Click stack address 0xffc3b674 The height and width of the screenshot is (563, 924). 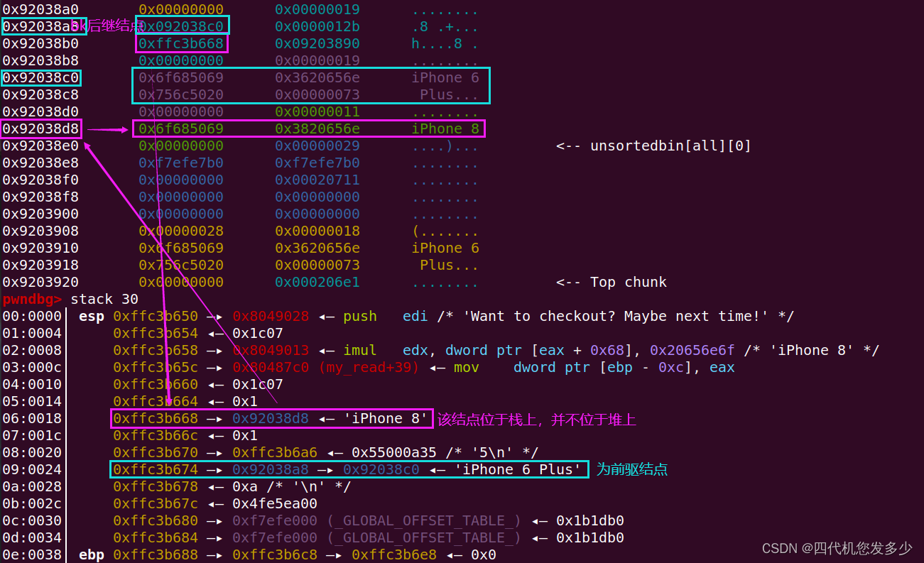click(x=156, y=469)
